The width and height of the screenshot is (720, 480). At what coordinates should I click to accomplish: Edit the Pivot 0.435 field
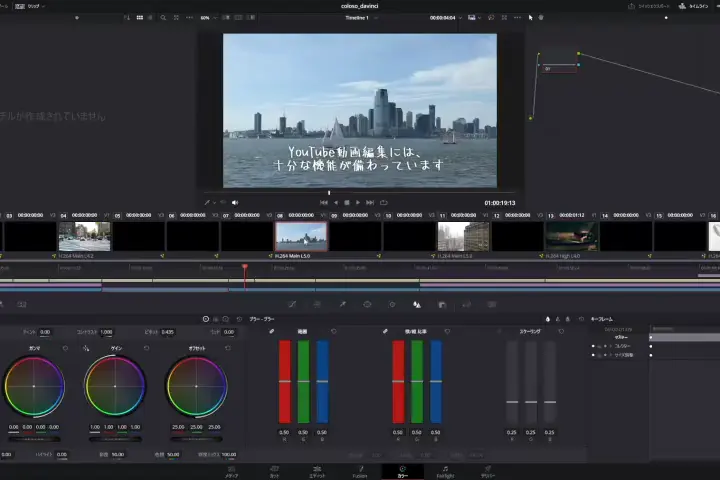[x=168, y=332]
